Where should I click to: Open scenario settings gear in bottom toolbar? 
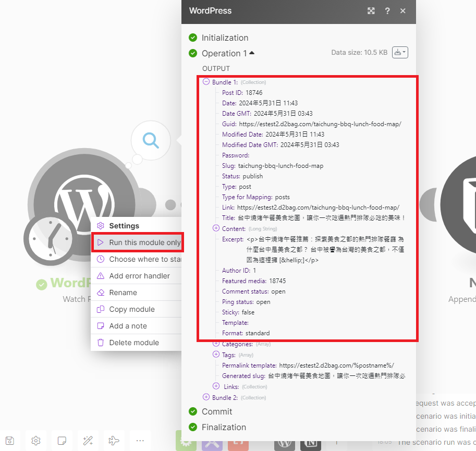[x=36, y=441]
